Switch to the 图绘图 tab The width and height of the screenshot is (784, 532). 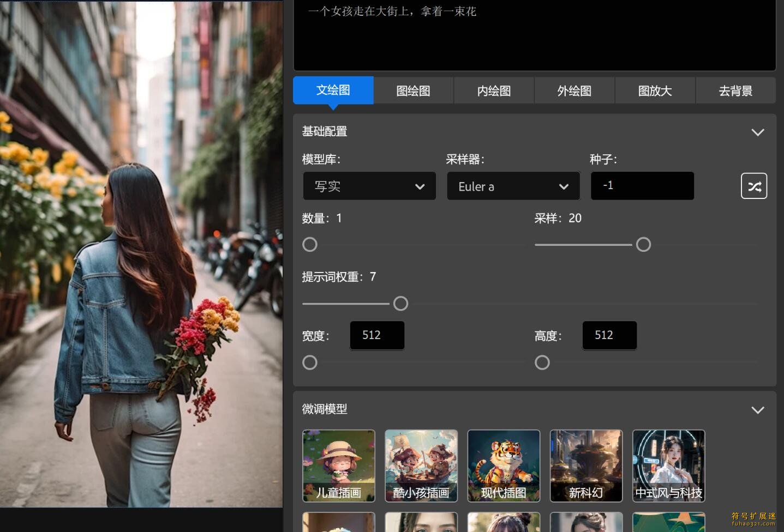tap(414, 90)
